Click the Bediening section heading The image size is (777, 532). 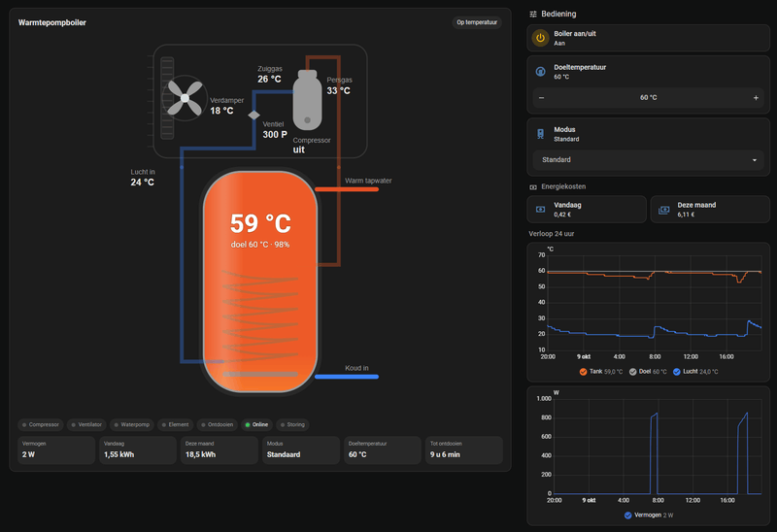click(x=558, y=14)
